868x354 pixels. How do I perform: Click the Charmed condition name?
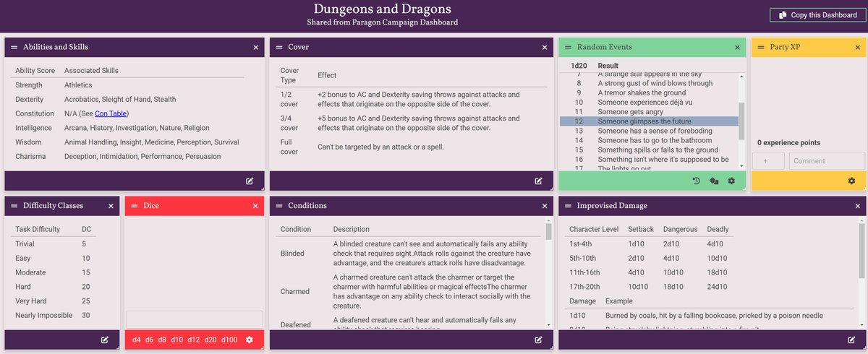[294, 291]
